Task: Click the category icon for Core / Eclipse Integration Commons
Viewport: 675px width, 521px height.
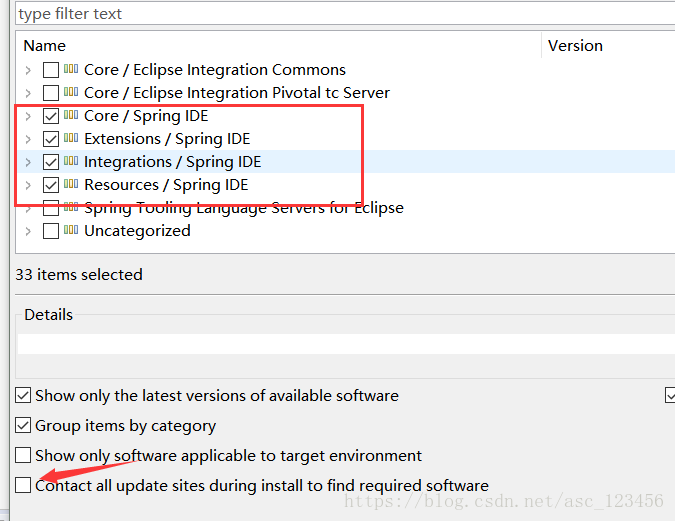Action: click(x=71, y=69)
